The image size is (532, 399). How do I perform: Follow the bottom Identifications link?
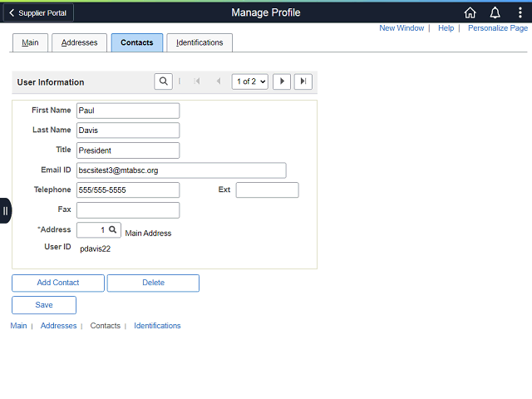click(x=157, y=326)
